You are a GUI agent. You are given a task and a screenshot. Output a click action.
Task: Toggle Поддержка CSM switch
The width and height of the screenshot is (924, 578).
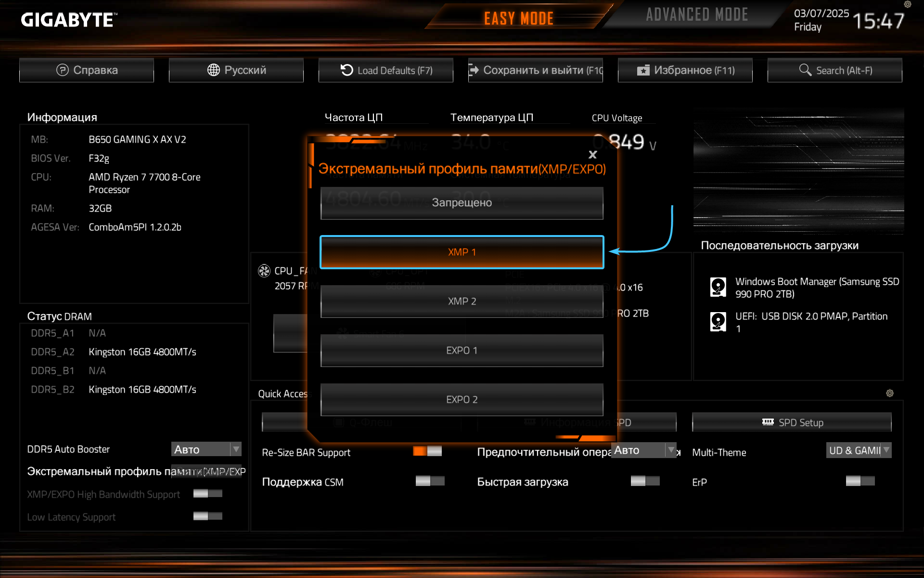coord(430,481)
